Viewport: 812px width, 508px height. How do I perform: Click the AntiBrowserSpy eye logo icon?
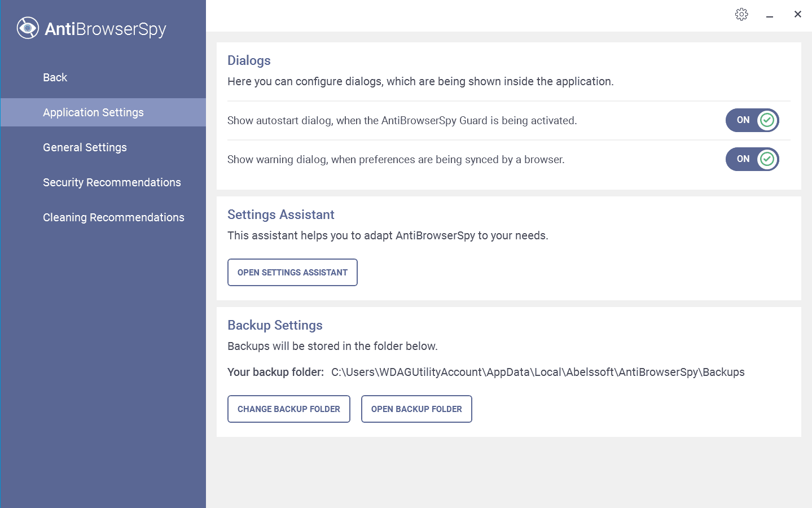(x=28, y=28)
